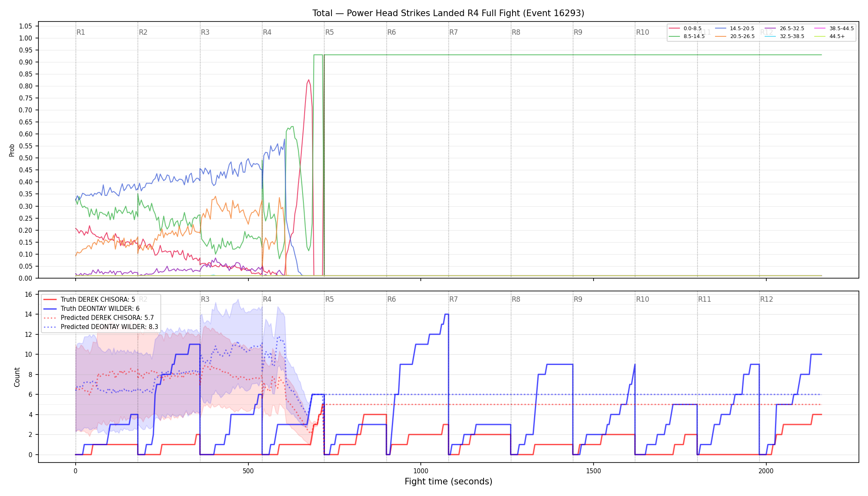Click the 1.05 tick on the Prob axis
This screenshot has width=868, height=496.
pos(26,26)
